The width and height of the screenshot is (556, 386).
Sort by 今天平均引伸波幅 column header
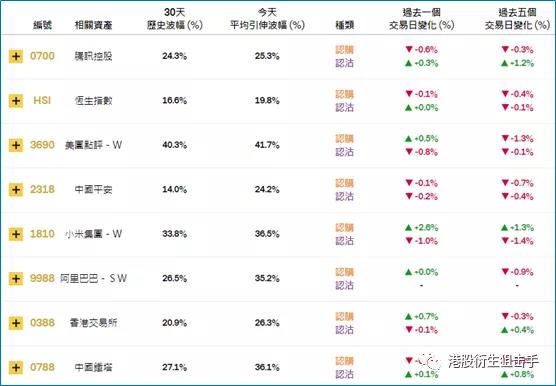[267, 19]
